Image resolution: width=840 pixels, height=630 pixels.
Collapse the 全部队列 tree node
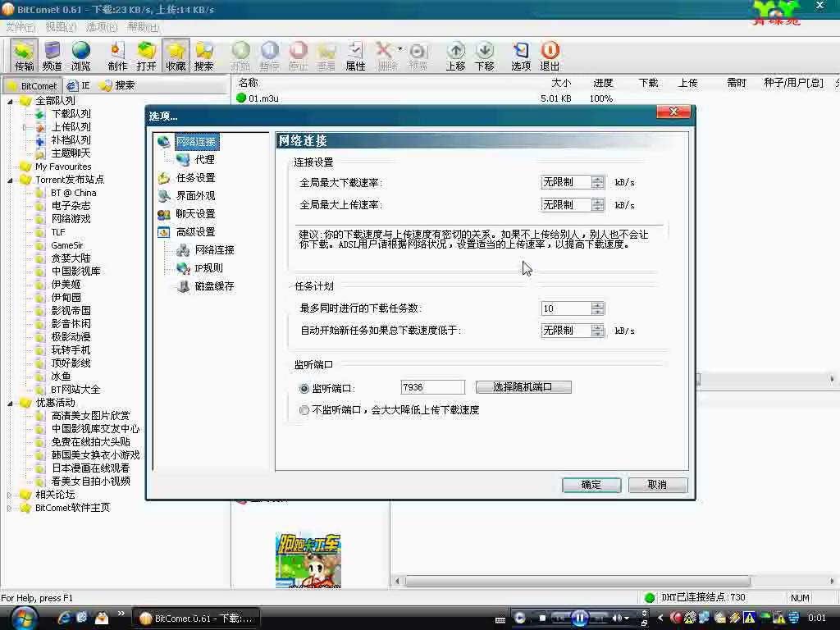[x=10, y=101]
